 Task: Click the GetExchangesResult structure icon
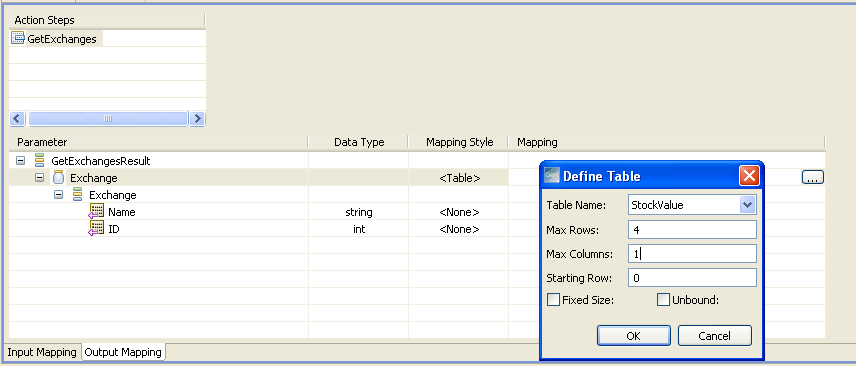39,161
